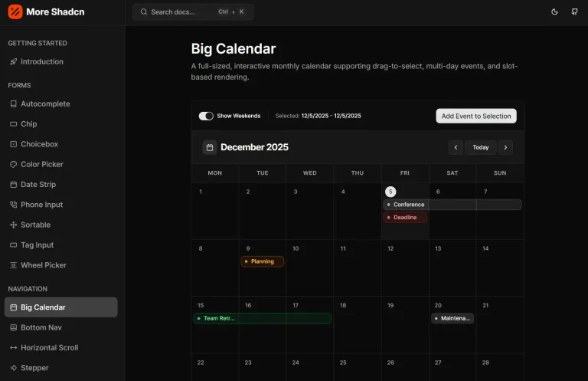Open the Bottom Nav page
The height and width of the screenshot is (381, 588).
[61, 327]
